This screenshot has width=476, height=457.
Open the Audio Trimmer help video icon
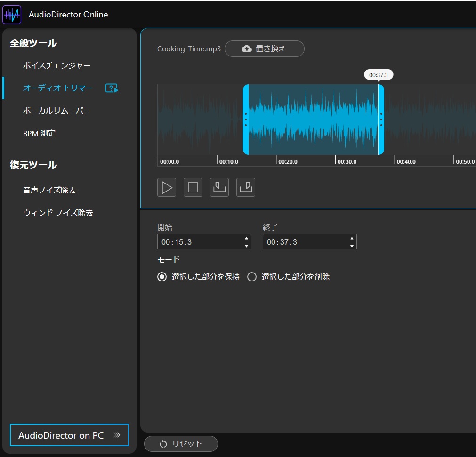click(112, 88)
